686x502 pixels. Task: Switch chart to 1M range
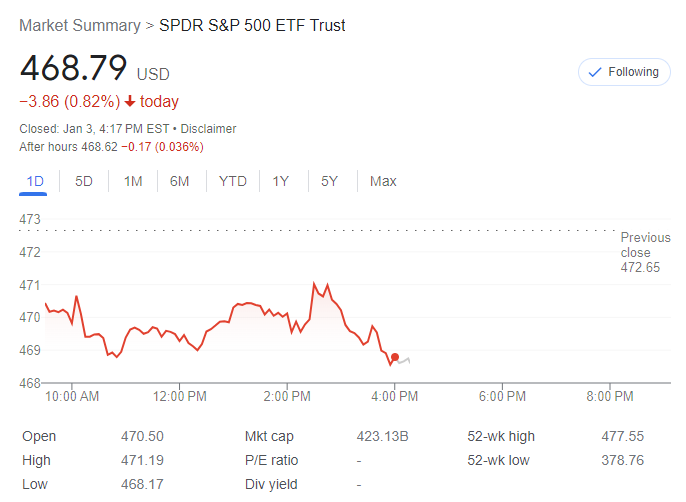point(133,181)
